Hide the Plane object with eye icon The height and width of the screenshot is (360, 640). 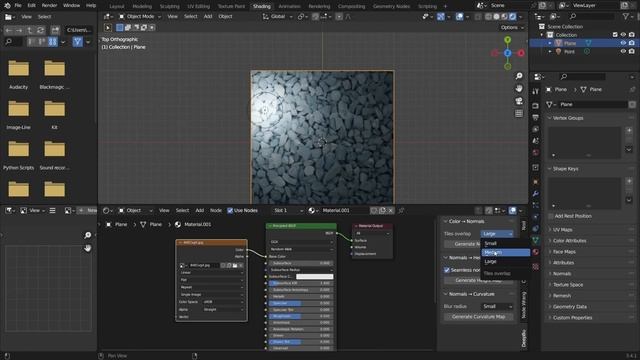coord(623,43)
